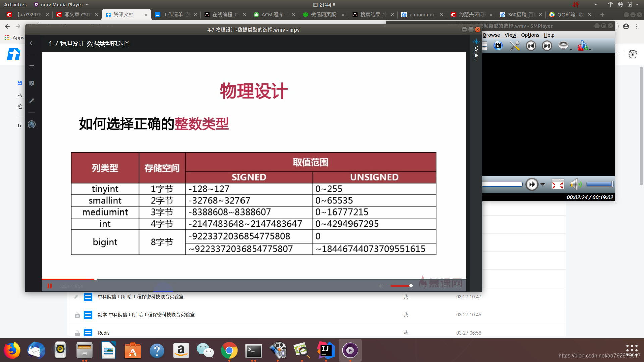
Task: Click the hamburger menu icon in mpv sidebar
Action: click(x=32, y=67)
